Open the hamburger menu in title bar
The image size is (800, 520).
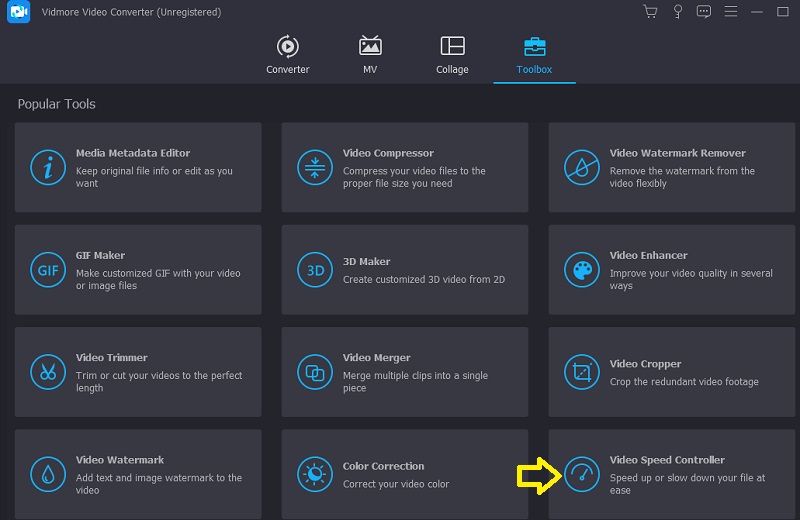coord(729,12)
